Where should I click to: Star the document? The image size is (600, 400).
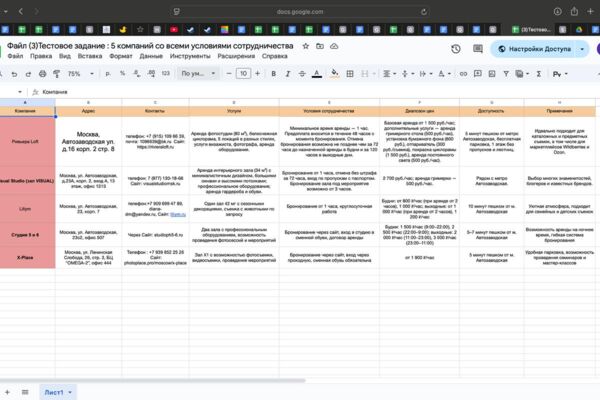tap(305, 46)
